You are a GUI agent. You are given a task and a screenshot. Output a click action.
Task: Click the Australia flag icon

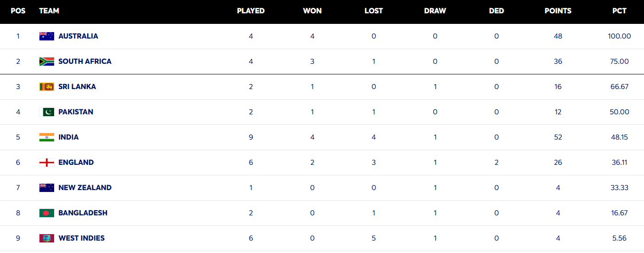coord(47,36)
